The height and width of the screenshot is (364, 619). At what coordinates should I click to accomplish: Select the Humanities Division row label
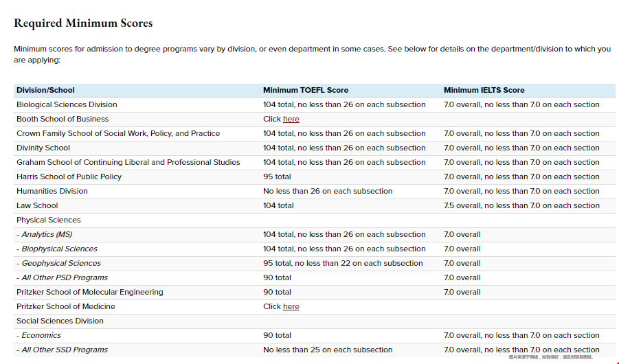point(52,191)
